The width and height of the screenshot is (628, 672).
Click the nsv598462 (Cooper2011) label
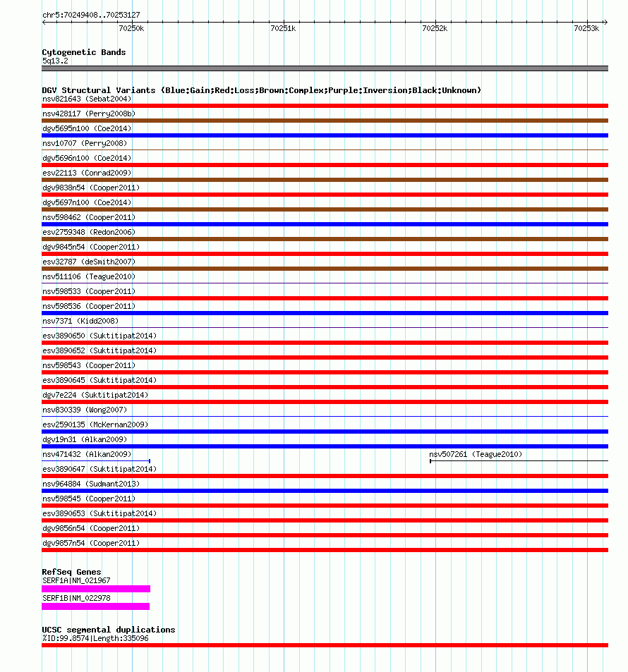coord(89,217)
